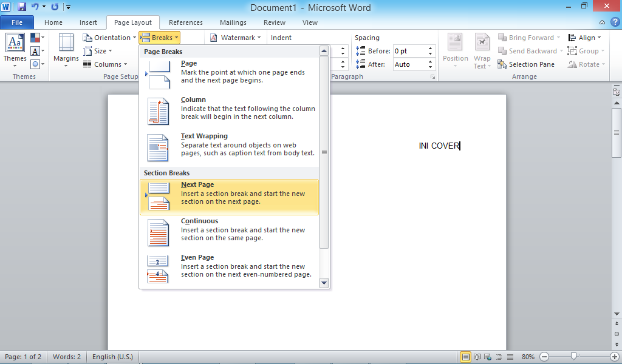Viewport: 622px width, 364px height.
Task: Click the Spacing After value field
Action: pyautogui.click(x=409, y=64)
